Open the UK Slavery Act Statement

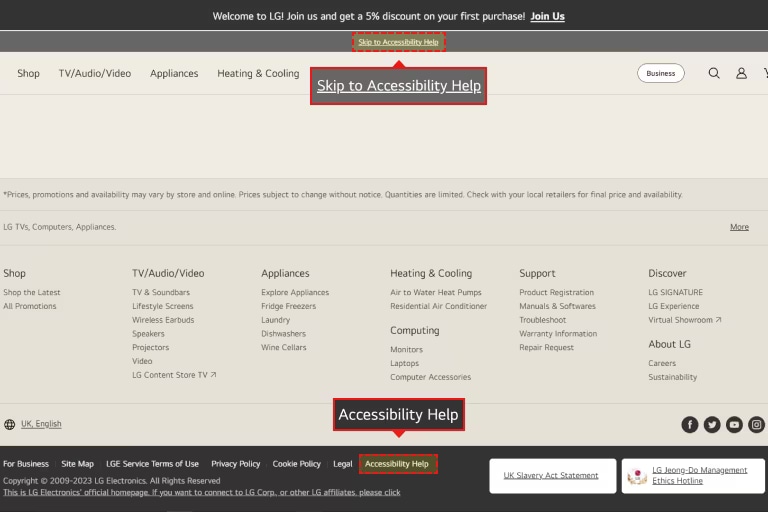(551, 475)
